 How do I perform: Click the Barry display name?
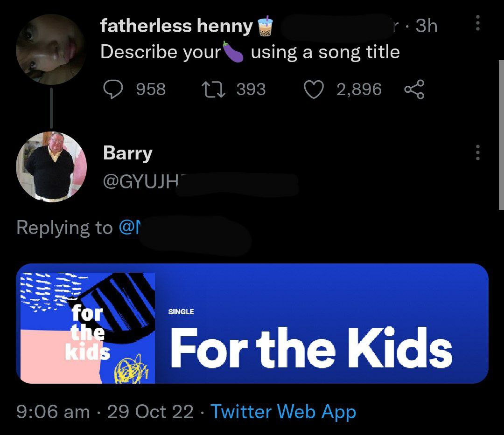point(128,153)
